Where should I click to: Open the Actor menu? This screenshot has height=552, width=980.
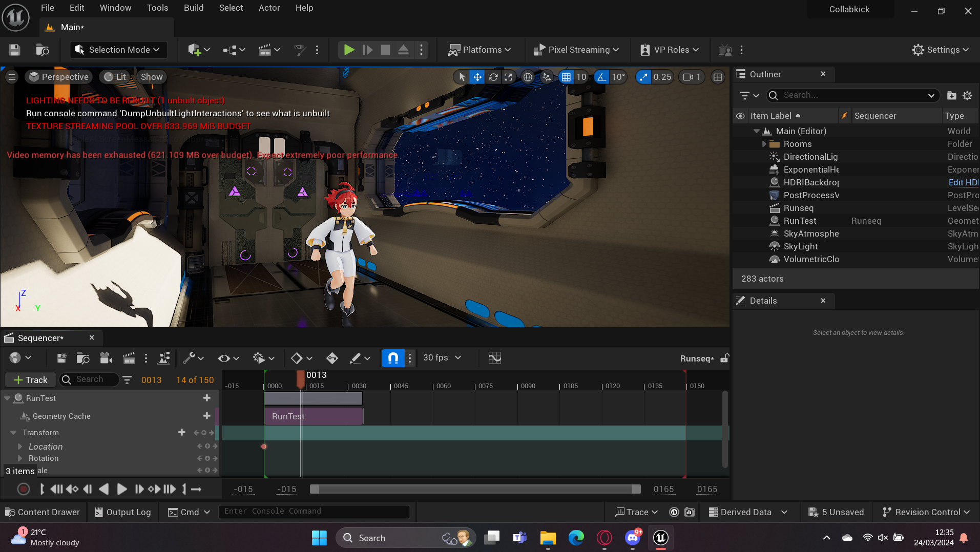coord(269,8)
